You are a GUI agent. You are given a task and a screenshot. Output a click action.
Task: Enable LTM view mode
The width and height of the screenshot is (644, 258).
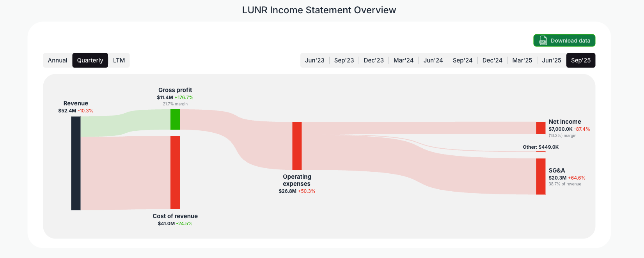(119, 60)
